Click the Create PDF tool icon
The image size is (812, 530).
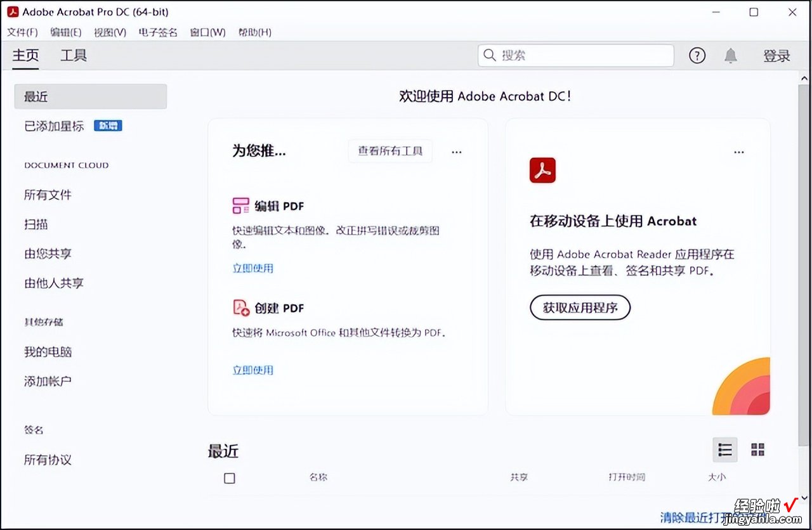point(241,307)
